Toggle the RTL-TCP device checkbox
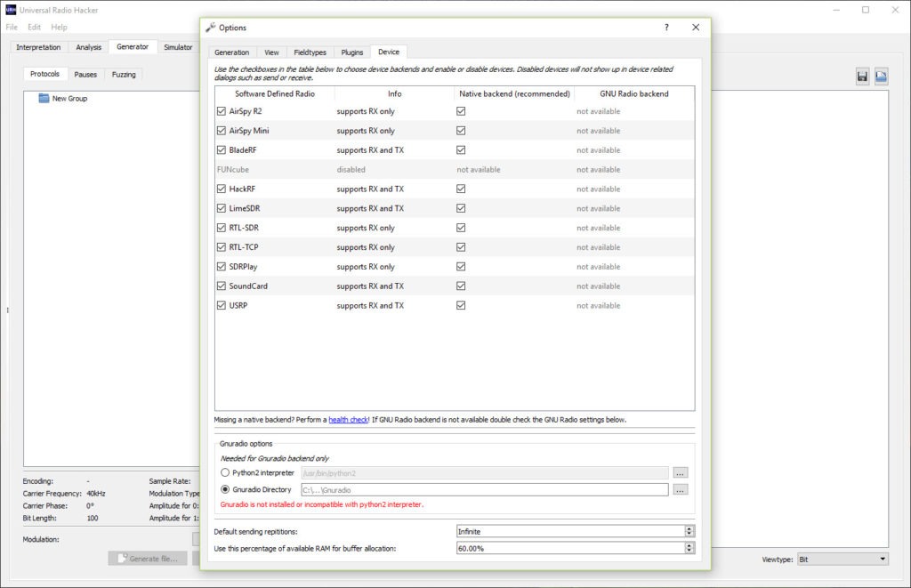Viewport: 911px width, 588px height. [x=222, y=247]
